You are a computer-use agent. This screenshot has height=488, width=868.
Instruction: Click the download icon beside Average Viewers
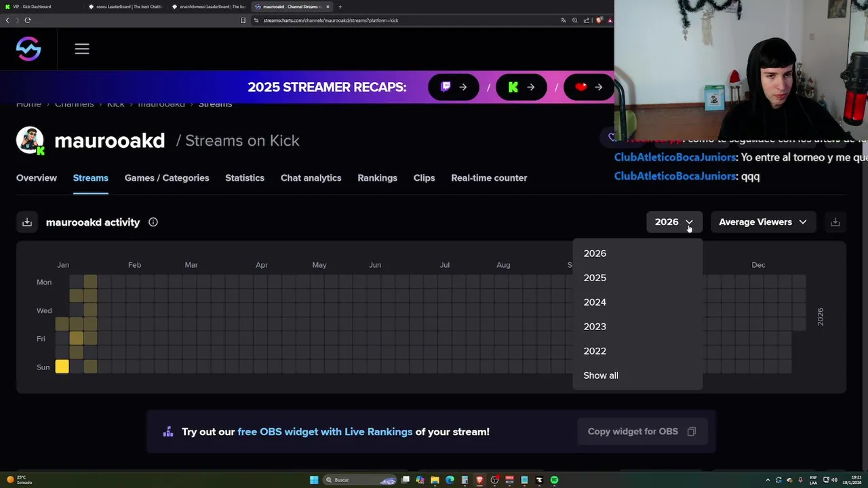tap(835, 222)
